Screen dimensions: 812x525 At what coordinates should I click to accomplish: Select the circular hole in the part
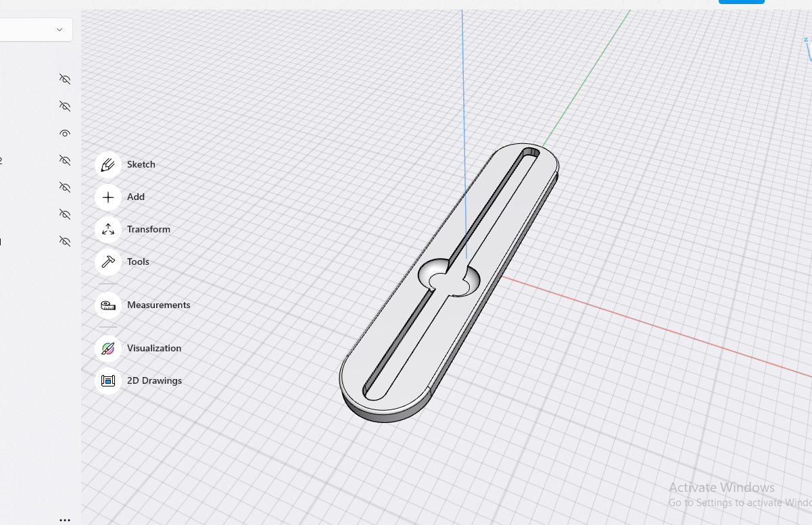pos(449,277)
